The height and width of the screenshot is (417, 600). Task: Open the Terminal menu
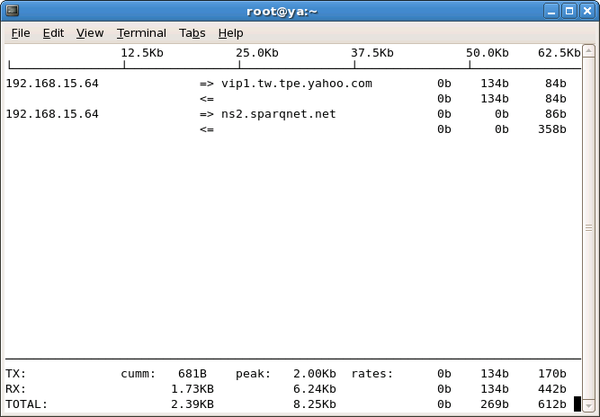142,33
